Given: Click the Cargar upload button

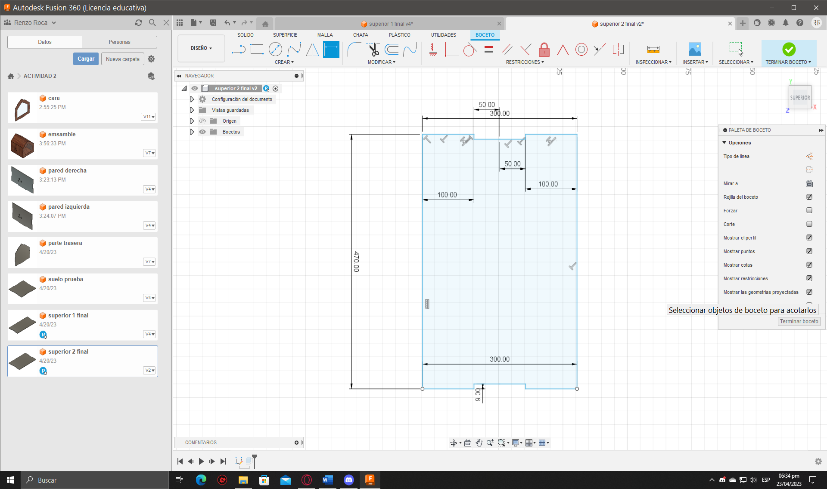Looking at the screenshot, I should point(86,59).
